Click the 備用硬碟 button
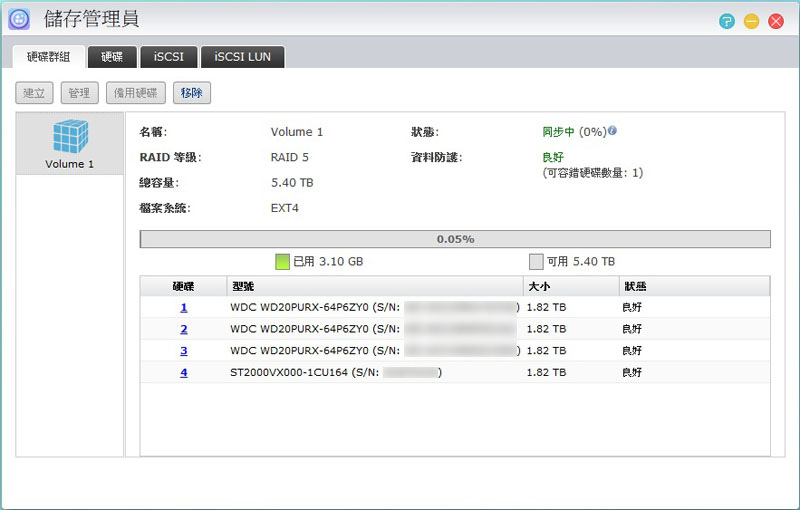Screen dimensions: 800x510 [136, 93]
